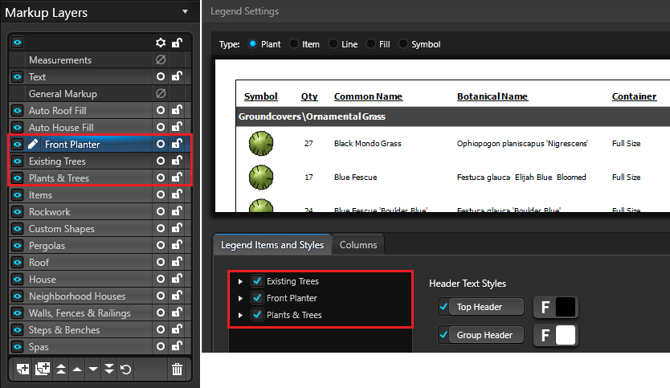Image resolution: width=670 pixels, height=388 pixels.
Task: Toggle lock on Auto Roof Fill layer
Action: (177, 110)
